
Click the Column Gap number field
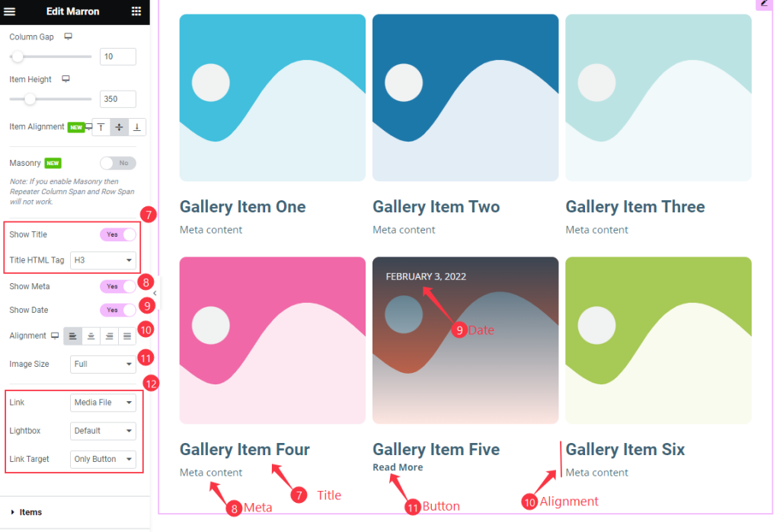[x=117, y=57]
